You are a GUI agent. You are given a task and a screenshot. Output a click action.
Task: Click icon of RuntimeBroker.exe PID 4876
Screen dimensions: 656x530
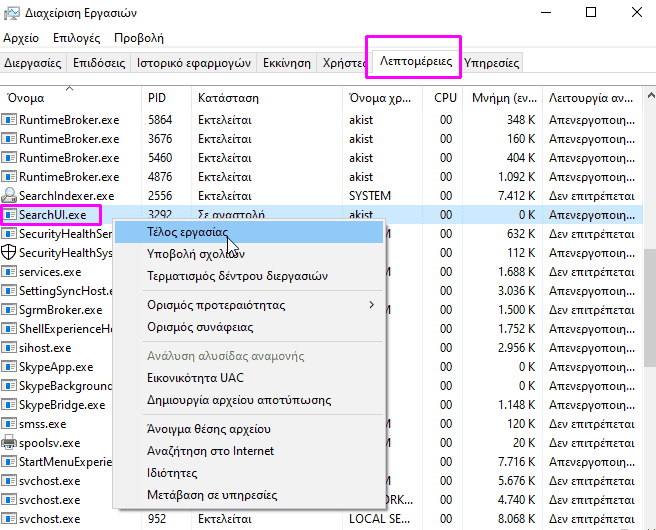9,177
